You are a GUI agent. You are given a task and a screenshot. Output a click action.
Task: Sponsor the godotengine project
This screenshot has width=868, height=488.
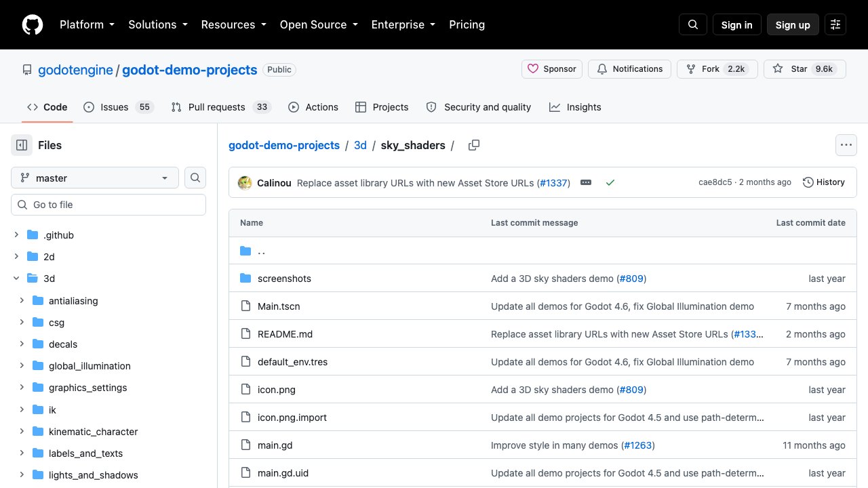552,69
